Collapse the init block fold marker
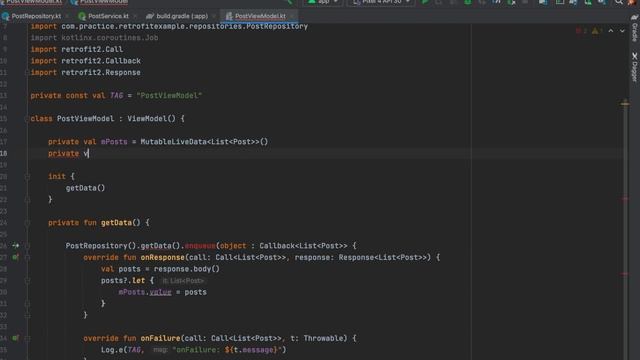This screenshot has height=360, width=640. [27, 176]
